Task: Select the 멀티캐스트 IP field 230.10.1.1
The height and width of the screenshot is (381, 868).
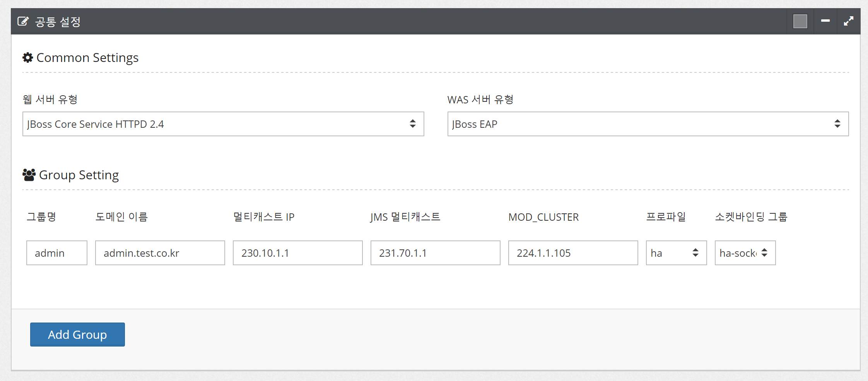Action: tap(297, 253)
